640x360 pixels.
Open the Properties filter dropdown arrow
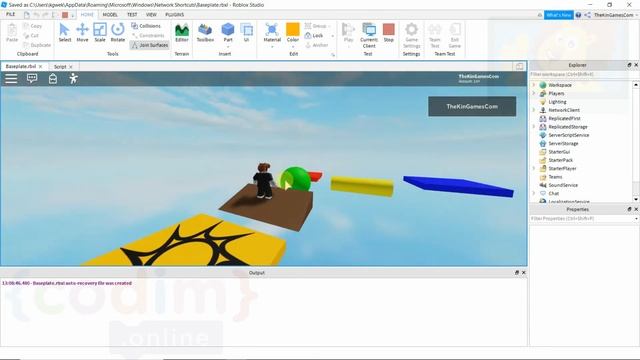(636, 219)
